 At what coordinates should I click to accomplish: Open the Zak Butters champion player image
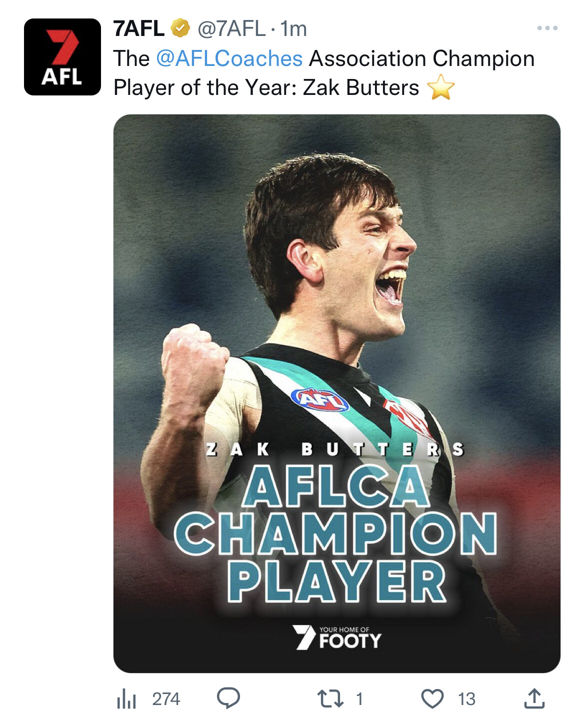pos(337,394)
